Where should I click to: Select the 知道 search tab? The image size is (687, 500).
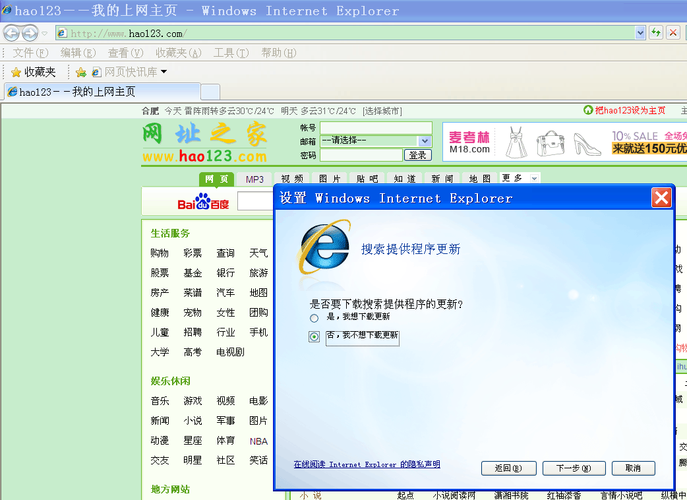click(404, 179)
